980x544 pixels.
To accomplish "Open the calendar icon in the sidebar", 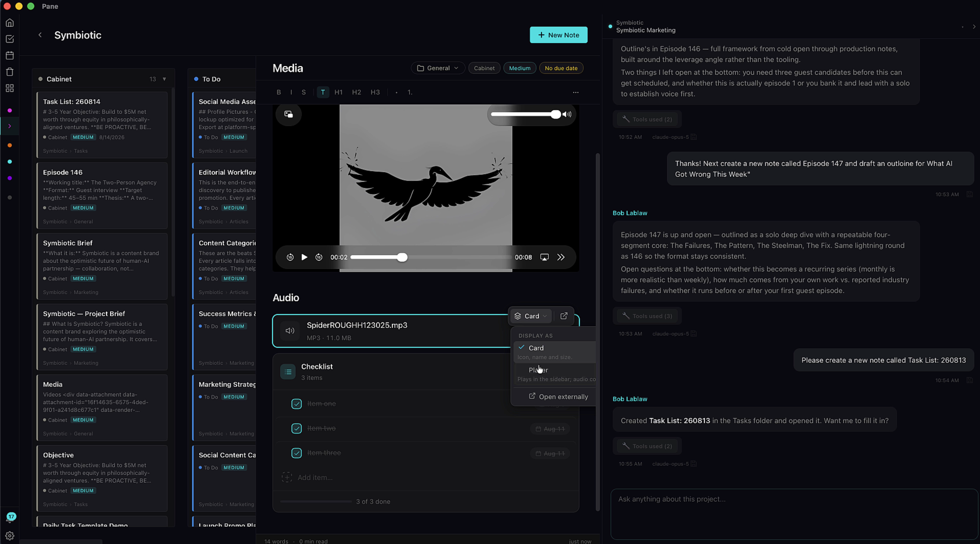I will 10,55.
